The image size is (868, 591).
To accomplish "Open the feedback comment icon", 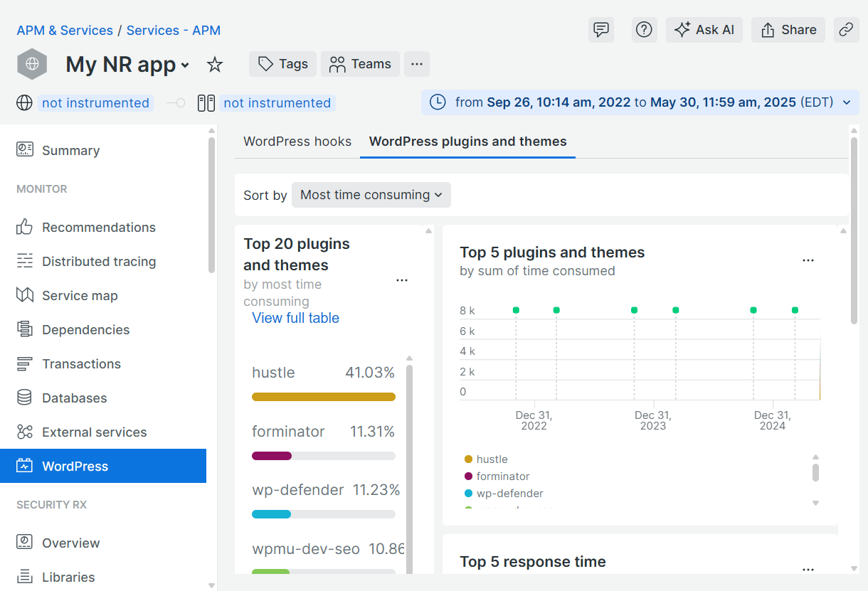I will pos(601,30).
